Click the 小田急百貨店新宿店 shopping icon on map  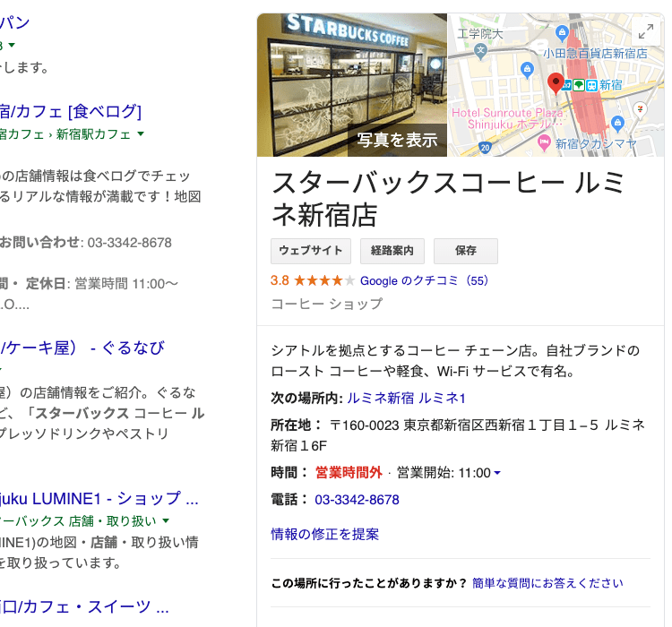tap(562, 32)
